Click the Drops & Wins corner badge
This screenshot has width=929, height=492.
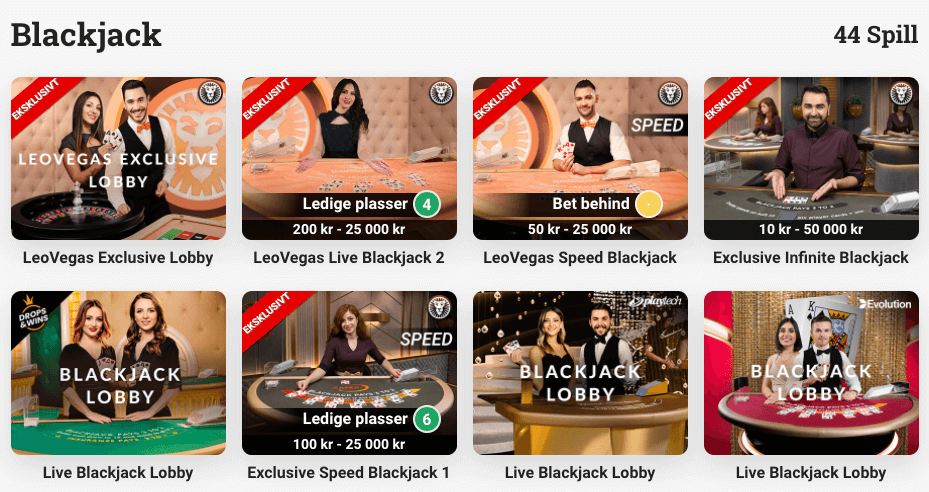(34, 315)
